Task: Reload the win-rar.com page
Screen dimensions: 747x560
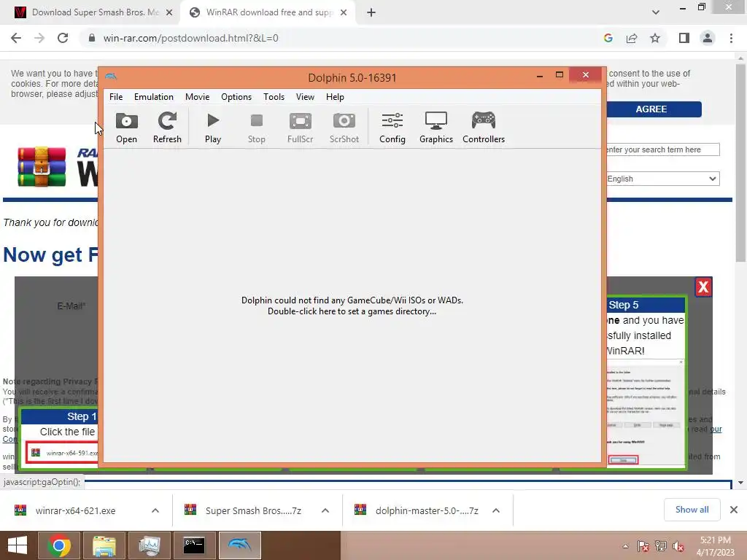Action: click(x=63, y=38)
